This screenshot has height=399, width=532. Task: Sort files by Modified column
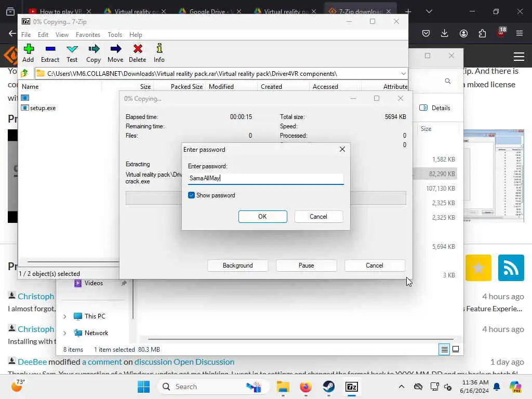pos(221,87)
